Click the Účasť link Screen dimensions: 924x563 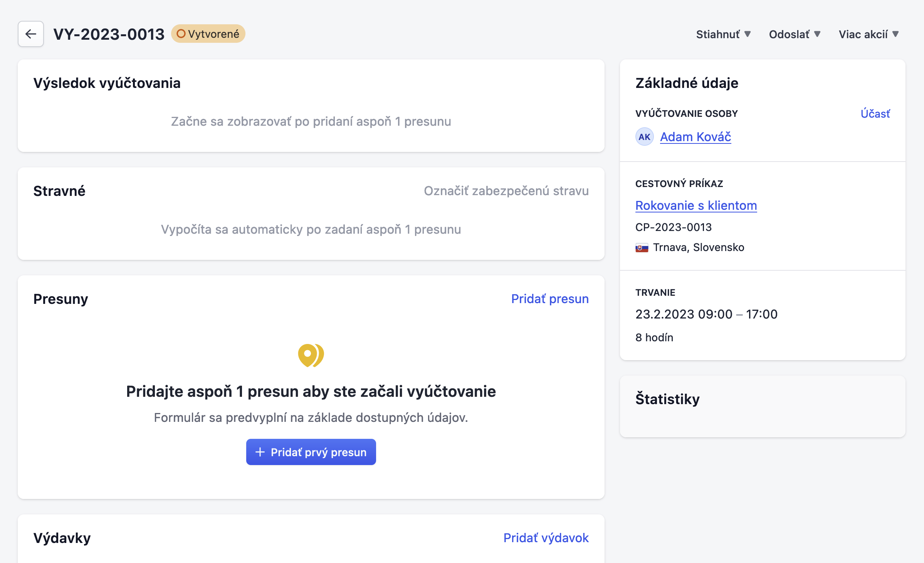coord(875,114)
